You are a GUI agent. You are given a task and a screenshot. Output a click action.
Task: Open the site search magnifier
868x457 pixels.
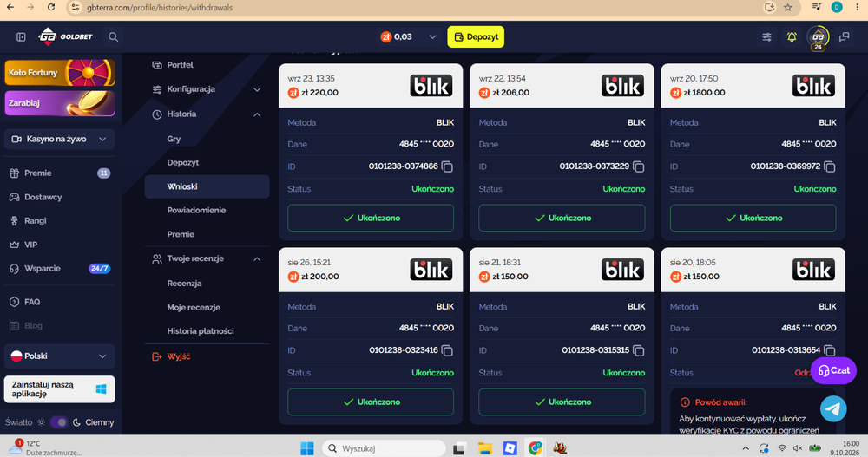pyautogui.click(x=113, y=37)
